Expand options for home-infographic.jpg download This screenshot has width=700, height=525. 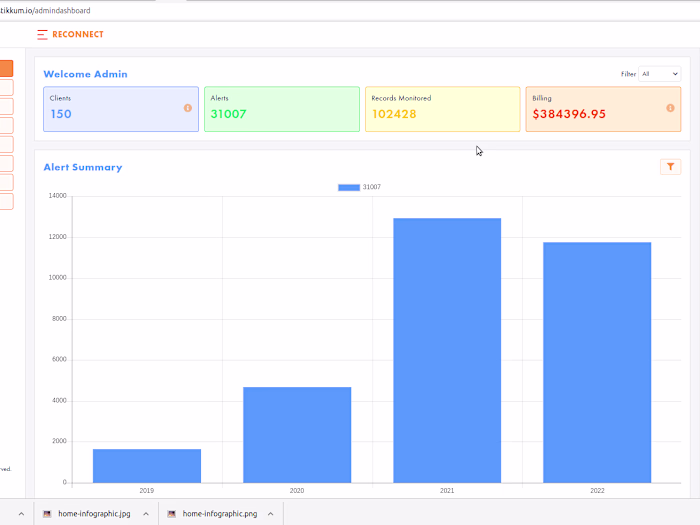145,513
